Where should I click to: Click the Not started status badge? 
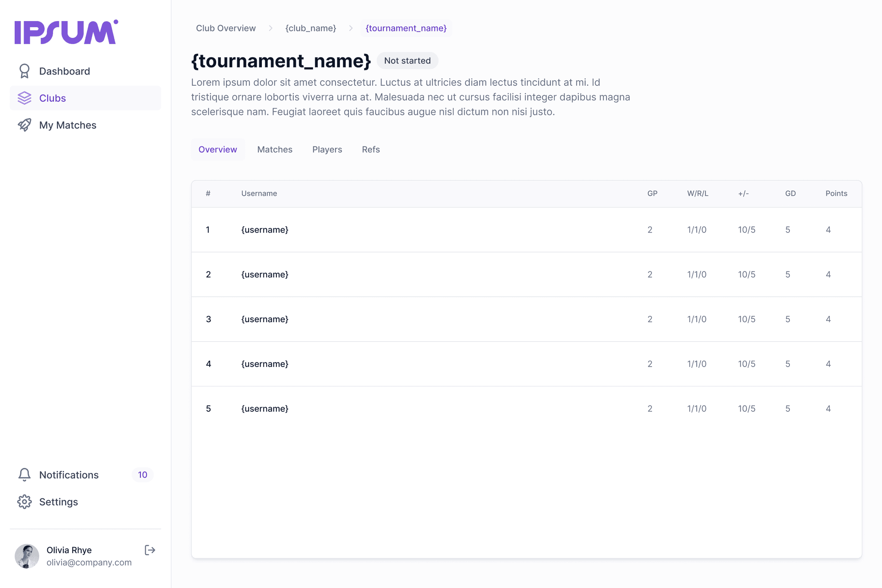[407, 61]
